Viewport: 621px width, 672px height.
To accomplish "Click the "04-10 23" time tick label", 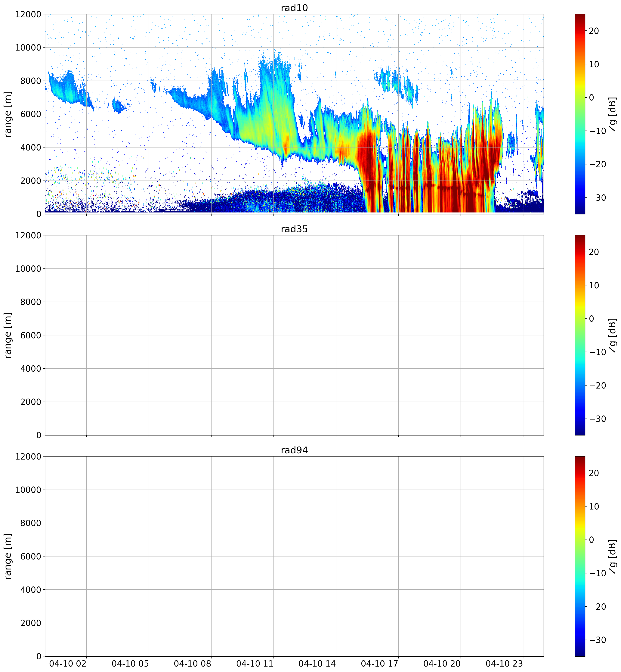I will pyautogui.click(x=504, y=664).
